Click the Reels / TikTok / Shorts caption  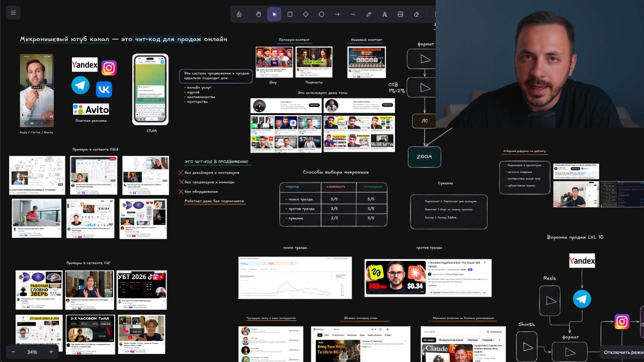coord(36,132)
